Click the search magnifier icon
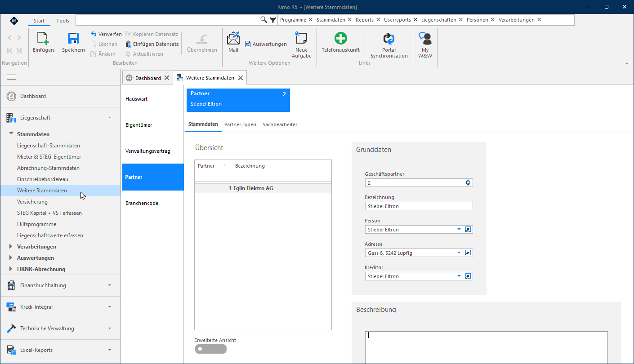This screenshot has height=364, width=634. (x=264, y=20)
